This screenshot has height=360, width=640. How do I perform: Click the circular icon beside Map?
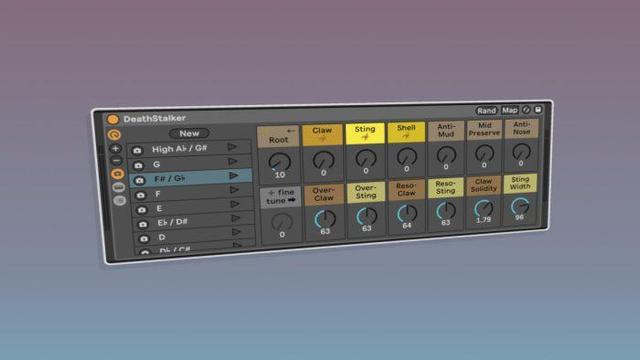(x=526, y=110)
